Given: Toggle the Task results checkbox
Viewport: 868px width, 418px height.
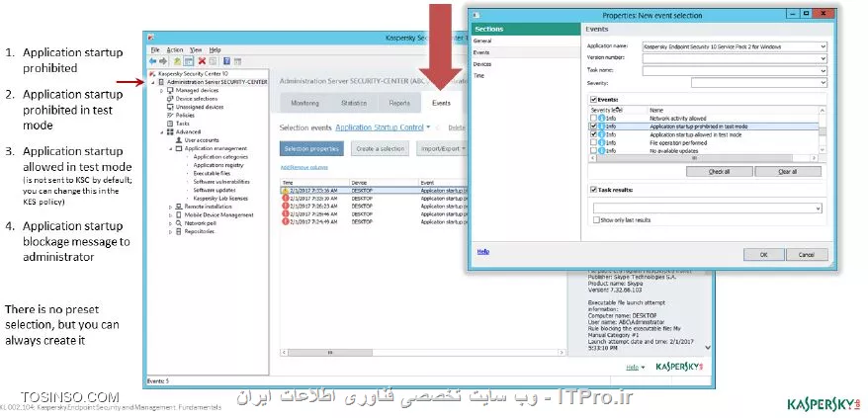Looking at the screenshot, I should coord(594,190).
